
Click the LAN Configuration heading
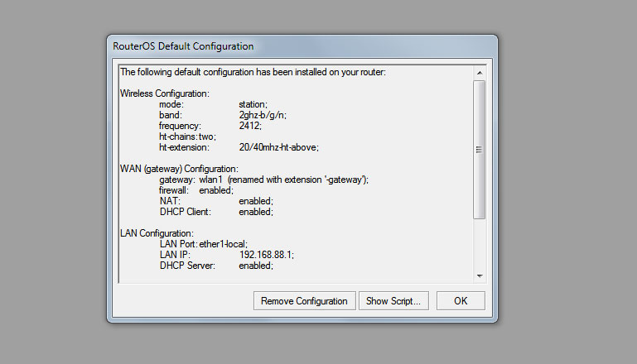click(157, 233)
